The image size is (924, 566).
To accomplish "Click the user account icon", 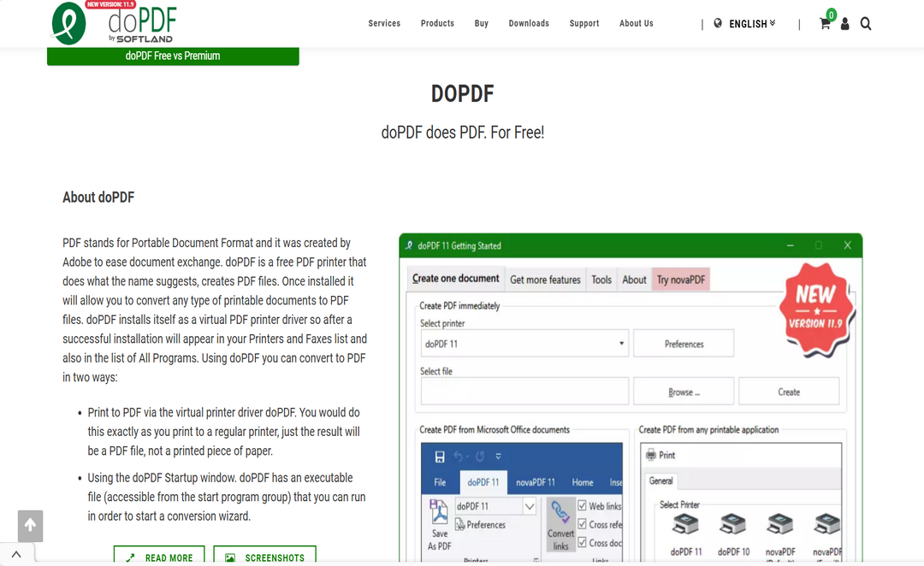I will pos(845,24).
